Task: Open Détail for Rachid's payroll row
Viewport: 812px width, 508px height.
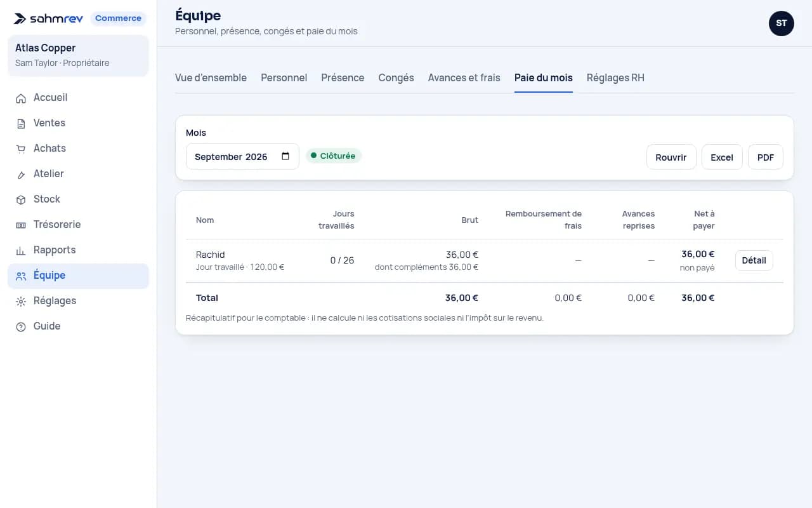Action: pyautogui.click(x=754, y=260)
